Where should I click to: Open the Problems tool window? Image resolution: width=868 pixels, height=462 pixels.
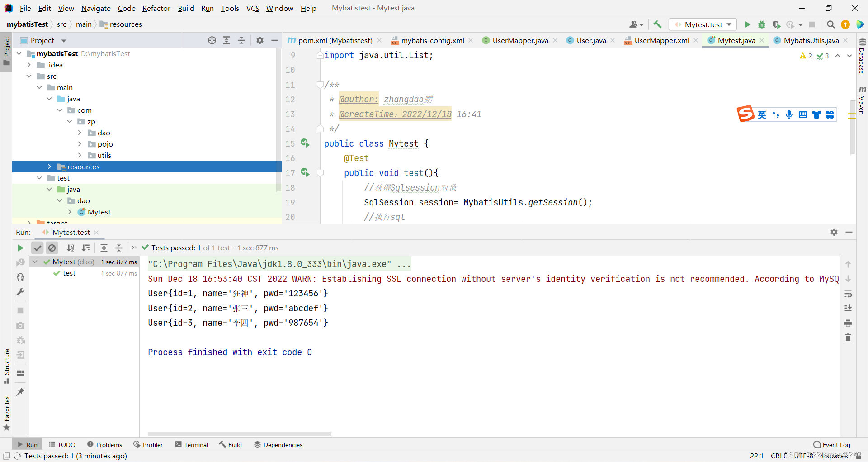104,445
